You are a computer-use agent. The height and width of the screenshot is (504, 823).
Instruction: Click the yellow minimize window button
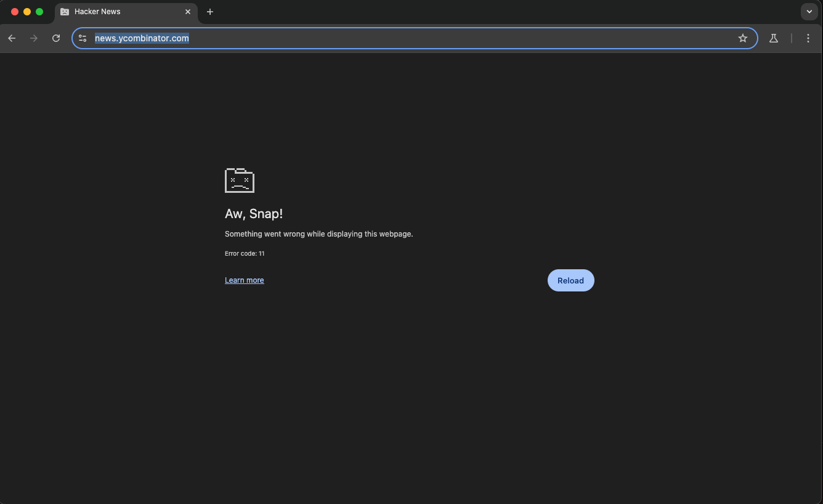click(x=27, y=12)
